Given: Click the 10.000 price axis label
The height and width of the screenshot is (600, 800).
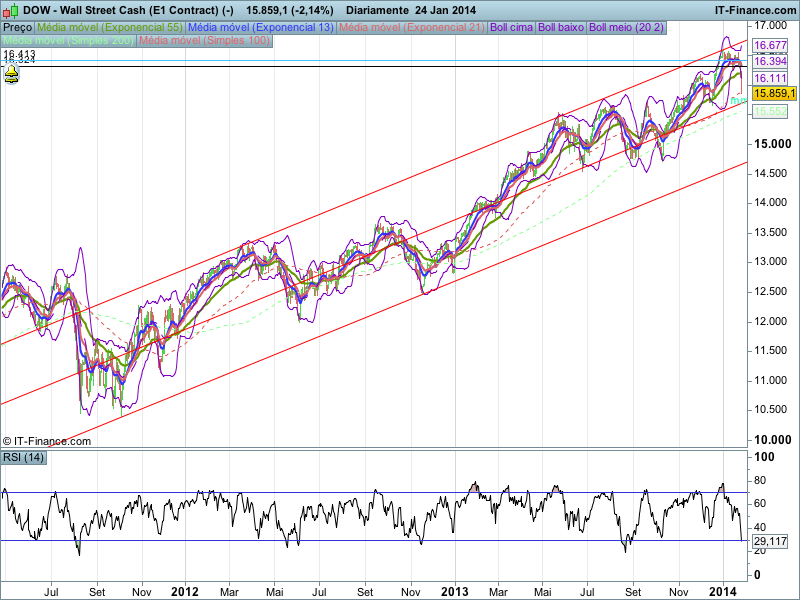Looking at the screenshot, I should [x=772, y=440].
